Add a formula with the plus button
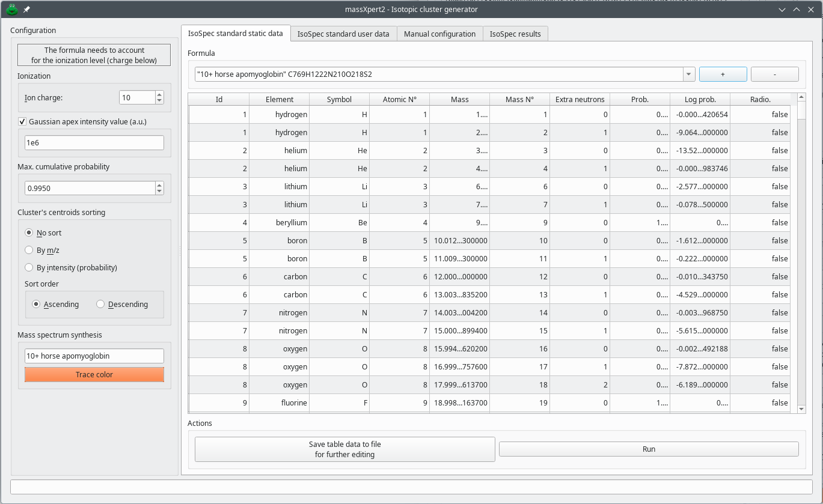Screen dimensions: 823x504 pos(723,73)
